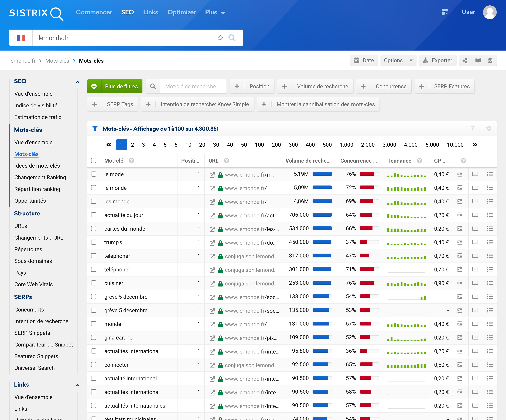
Task: Click the blue funnel filter icon
Action: pos(95,128)
